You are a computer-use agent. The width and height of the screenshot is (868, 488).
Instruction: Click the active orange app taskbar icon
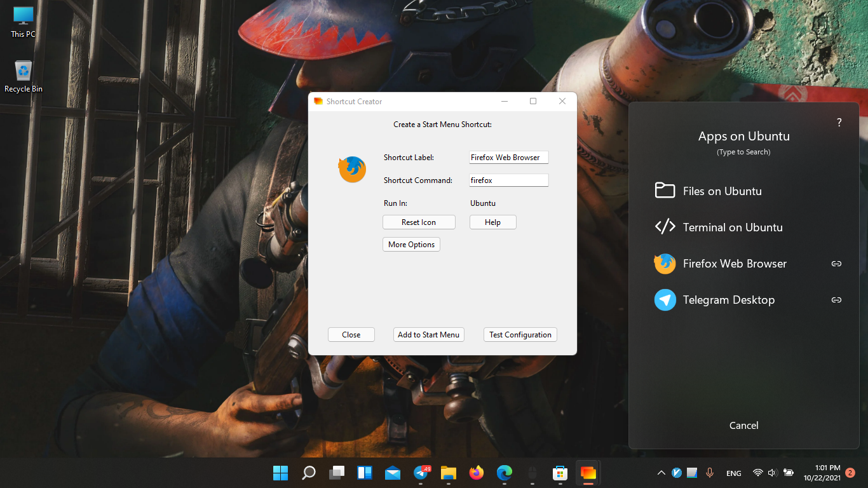(x=588, y=473)
